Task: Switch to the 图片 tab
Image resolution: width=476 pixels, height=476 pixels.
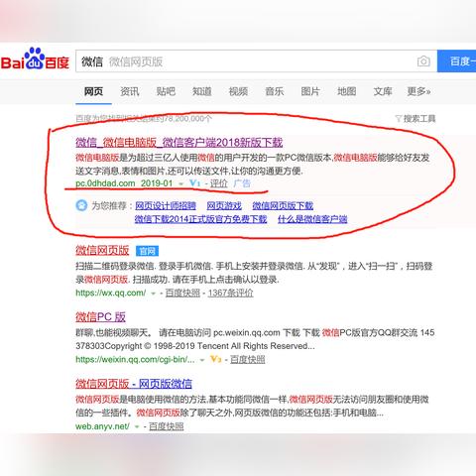Action: [310, 91]
